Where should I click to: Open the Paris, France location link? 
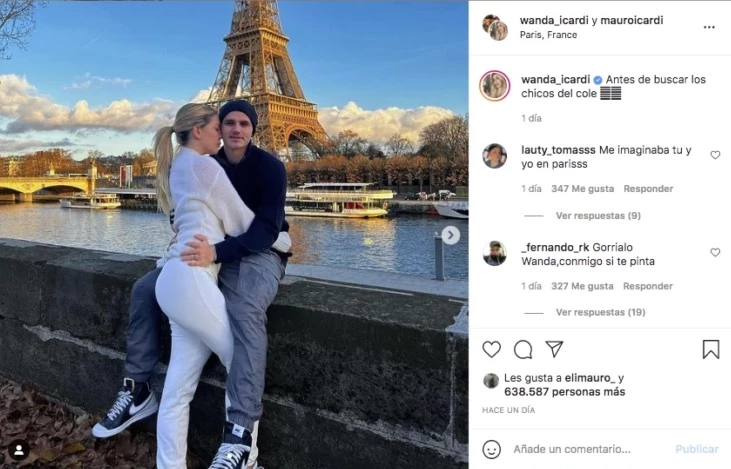[x=548, y=35]
